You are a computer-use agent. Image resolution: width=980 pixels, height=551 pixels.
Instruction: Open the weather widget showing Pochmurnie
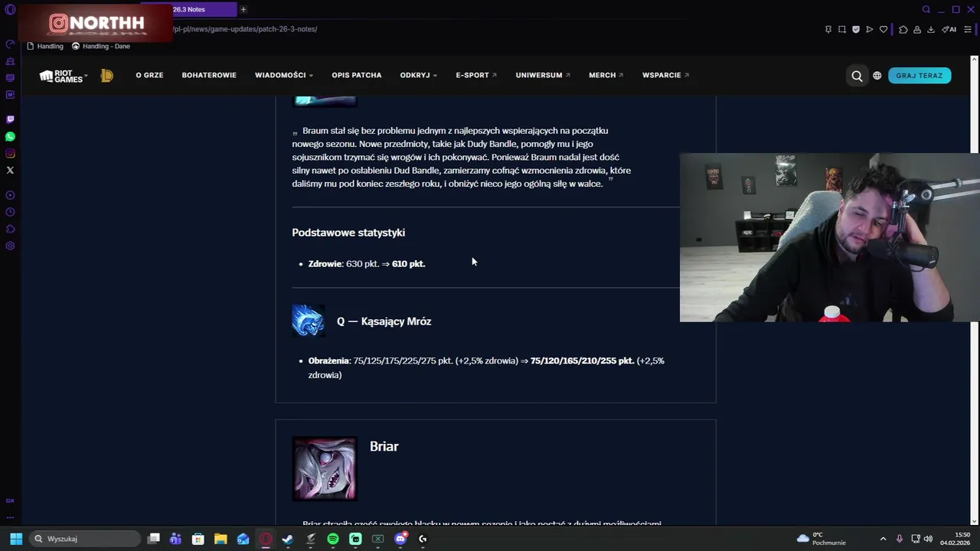(822, 539)
